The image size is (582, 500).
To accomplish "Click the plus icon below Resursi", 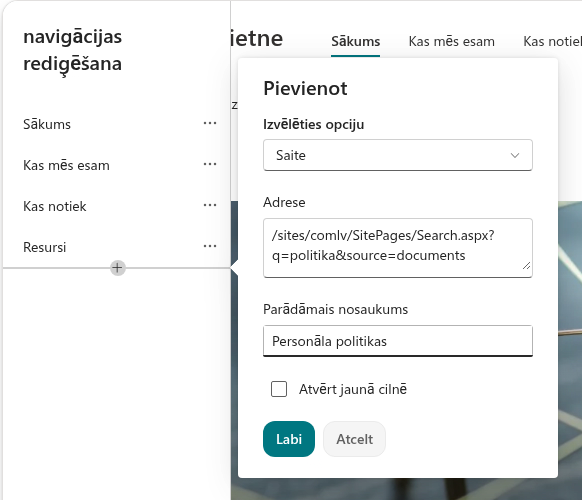I will (118, 268).
